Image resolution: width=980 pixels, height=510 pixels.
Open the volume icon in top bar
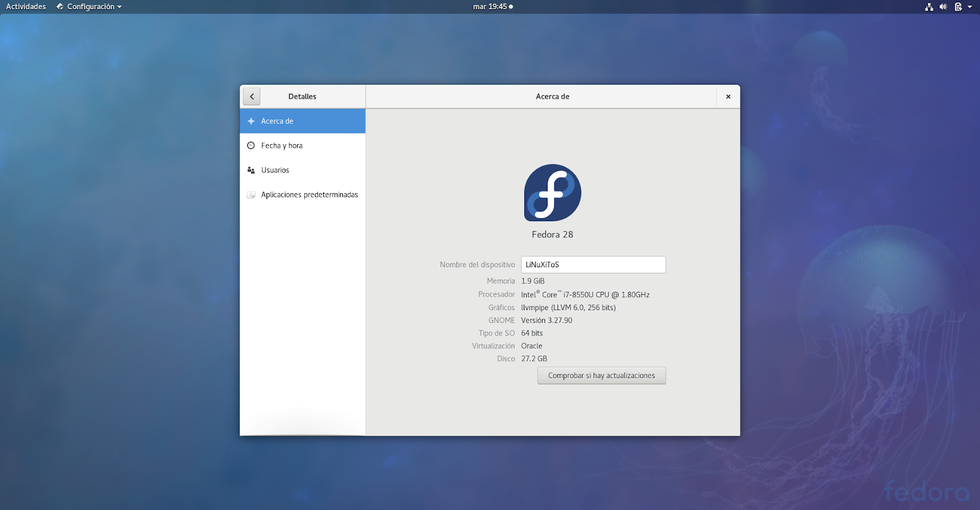943,7
